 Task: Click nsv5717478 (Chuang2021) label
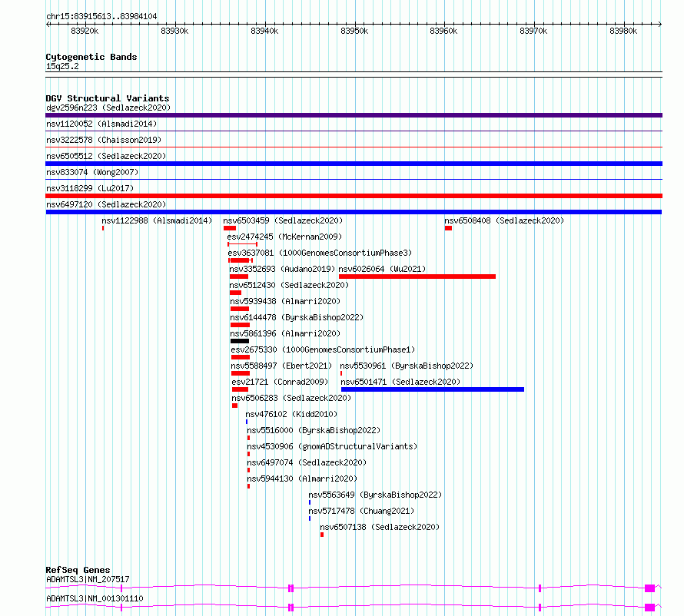[361, 511]
